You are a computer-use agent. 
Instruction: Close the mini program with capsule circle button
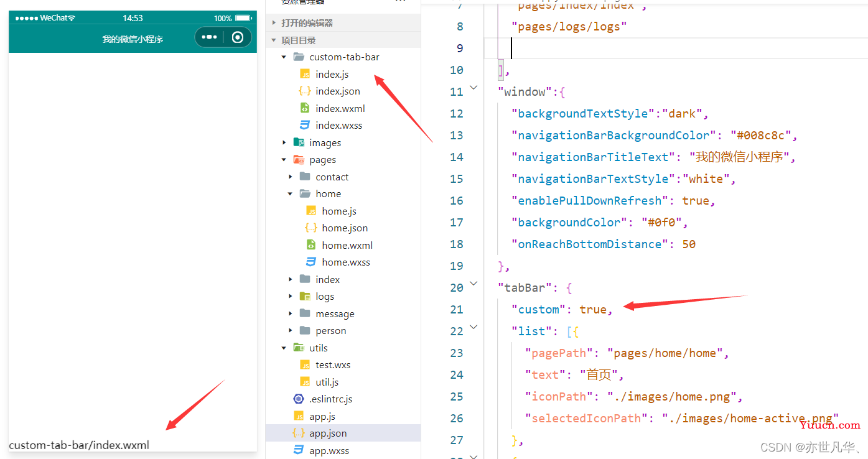(x=238, y=37)
